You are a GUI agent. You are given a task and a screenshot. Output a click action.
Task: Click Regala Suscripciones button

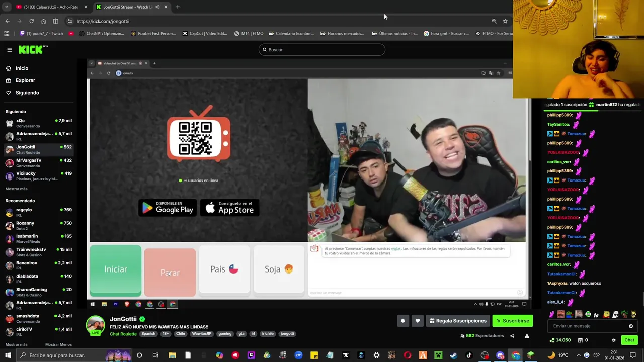(x=458, y=321)
